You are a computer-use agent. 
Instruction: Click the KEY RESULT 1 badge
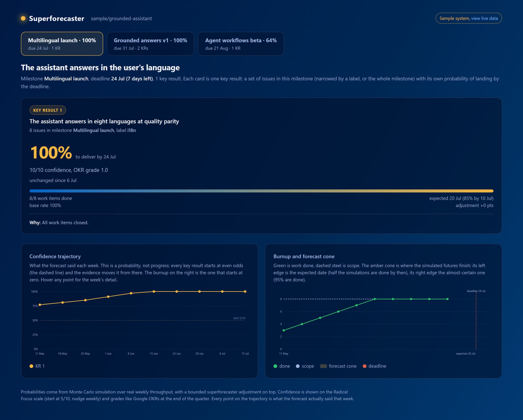48,110
